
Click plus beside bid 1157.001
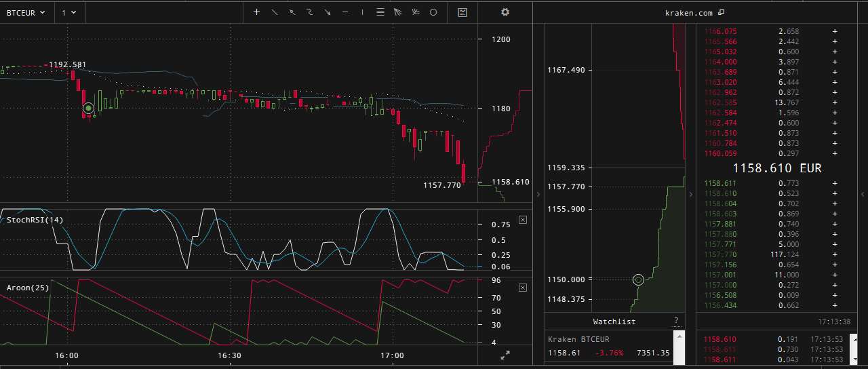835,275
